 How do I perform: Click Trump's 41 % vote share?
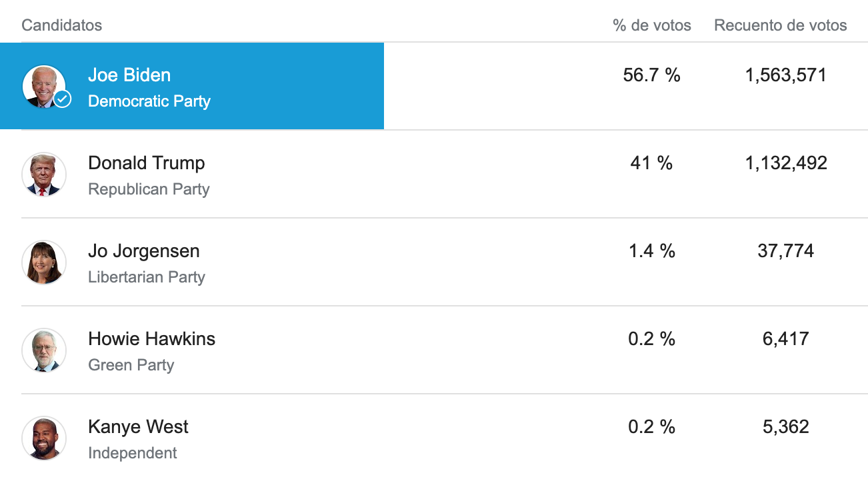pyautogui.click(x=651, y=163)
